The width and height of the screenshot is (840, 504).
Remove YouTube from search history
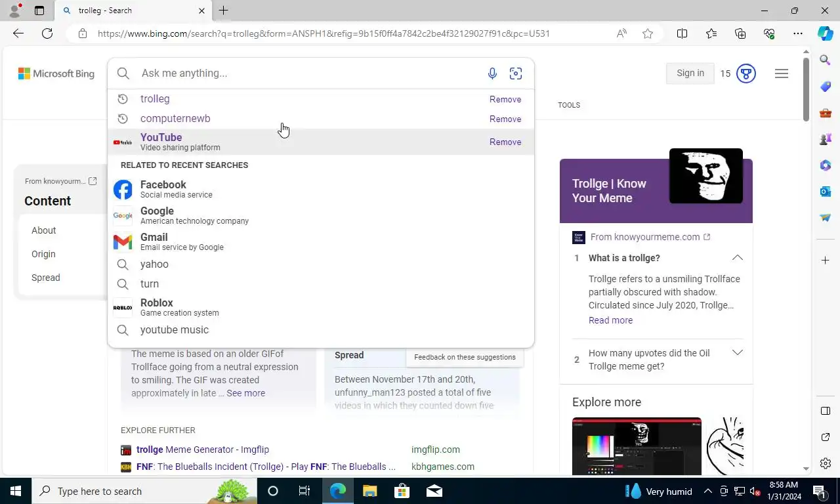pos(505,142)
